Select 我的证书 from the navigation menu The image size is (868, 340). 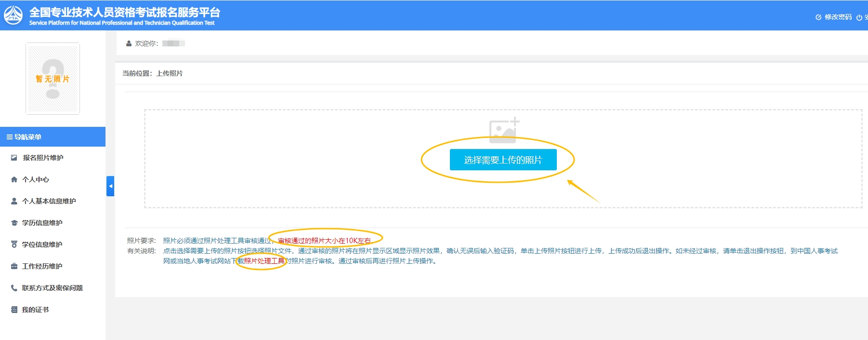pyautogui.click(x=35, y=310)
